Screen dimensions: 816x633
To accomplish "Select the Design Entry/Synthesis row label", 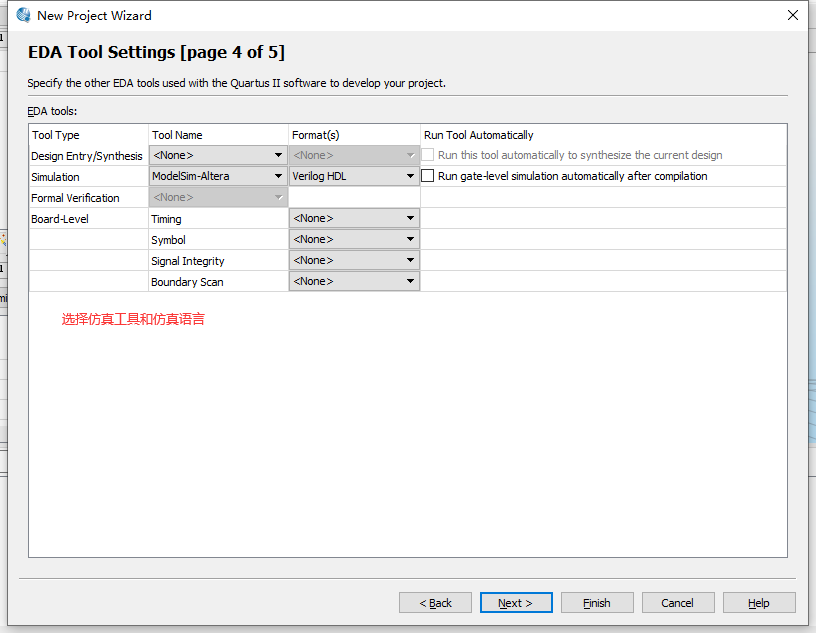I will point(86,156).
